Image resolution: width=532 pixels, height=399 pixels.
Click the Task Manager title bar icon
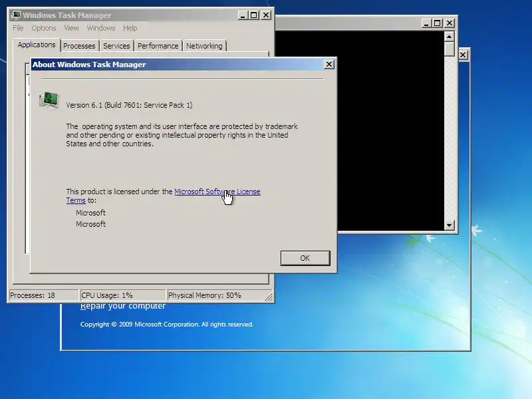tap(15, 15)
